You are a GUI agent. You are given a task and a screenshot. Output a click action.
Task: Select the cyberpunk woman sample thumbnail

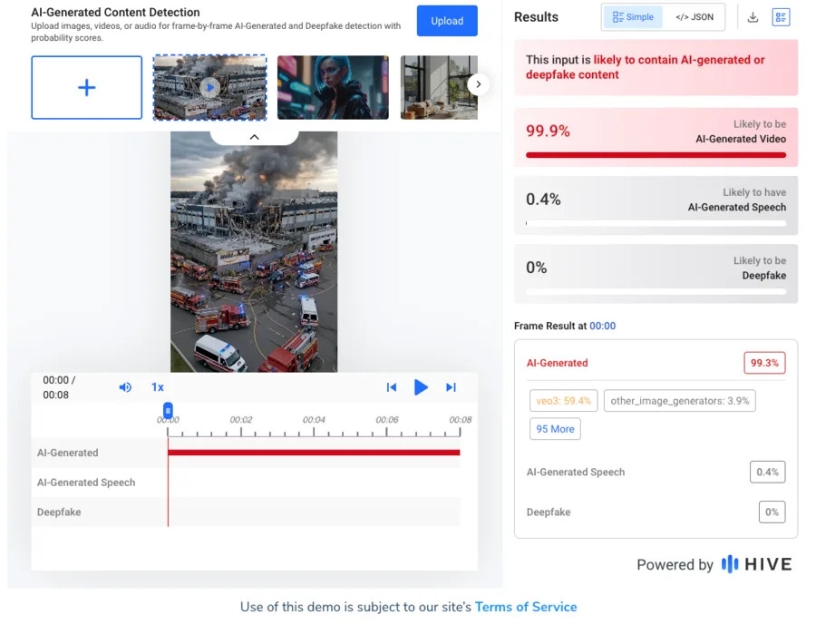[x=333, y=87]
